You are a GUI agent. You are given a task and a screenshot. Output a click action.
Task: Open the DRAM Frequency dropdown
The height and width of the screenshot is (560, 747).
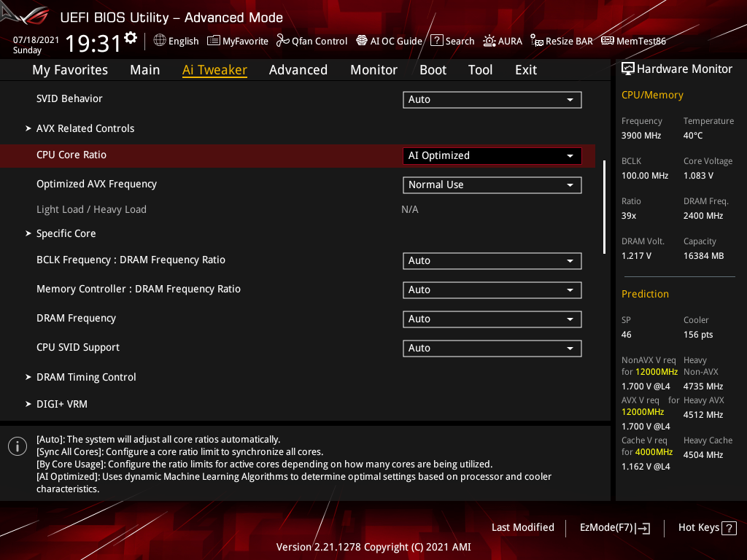[492, 319]
